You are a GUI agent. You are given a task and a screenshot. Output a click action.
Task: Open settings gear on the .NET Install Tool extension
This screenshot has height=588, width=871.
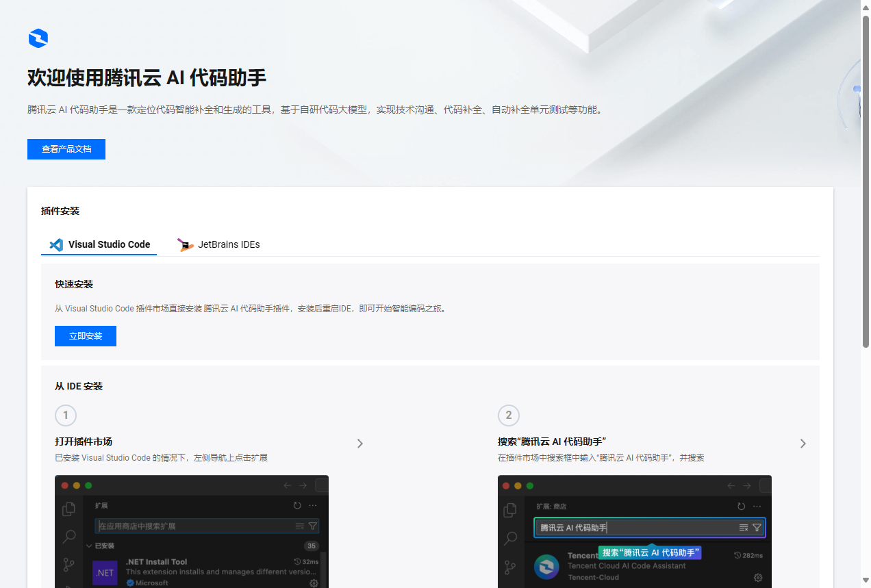(x=314, y=583)
